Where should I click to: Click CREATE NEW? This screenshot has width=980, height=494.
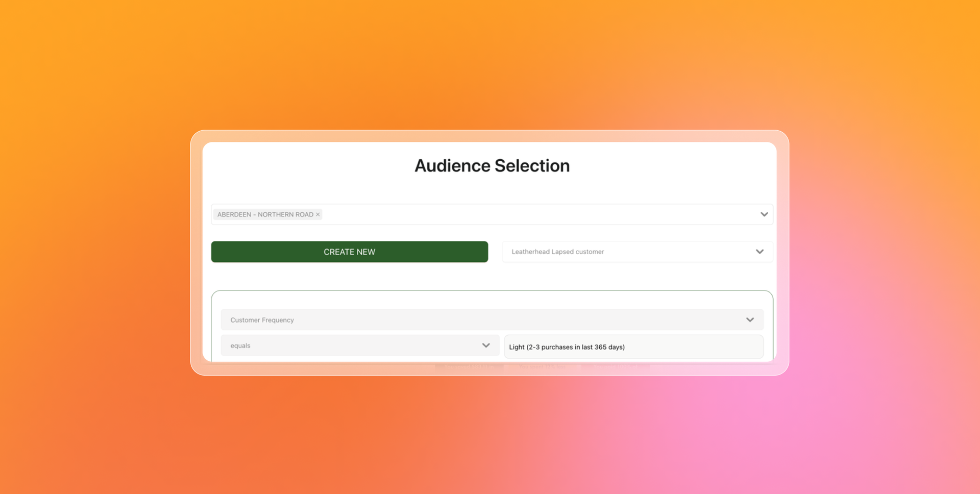pyautogui.click(x=349, y=251)
